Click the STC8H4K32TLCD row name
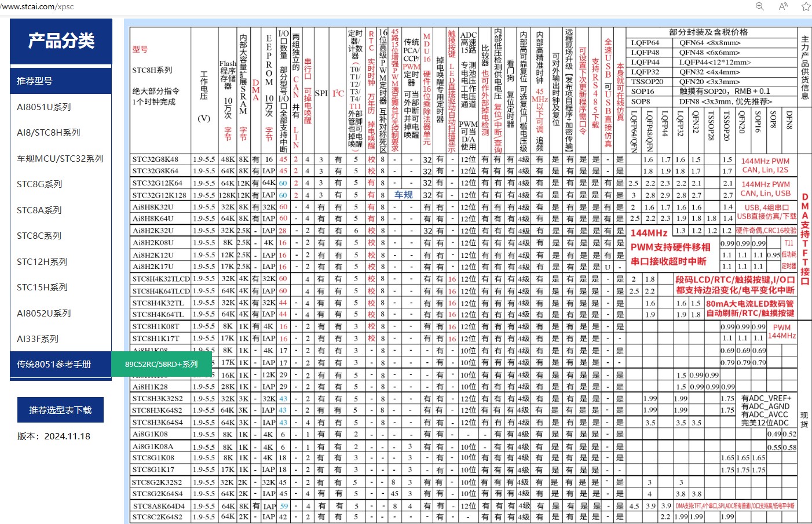The image size is (812, 524). (x=161, y=279)
